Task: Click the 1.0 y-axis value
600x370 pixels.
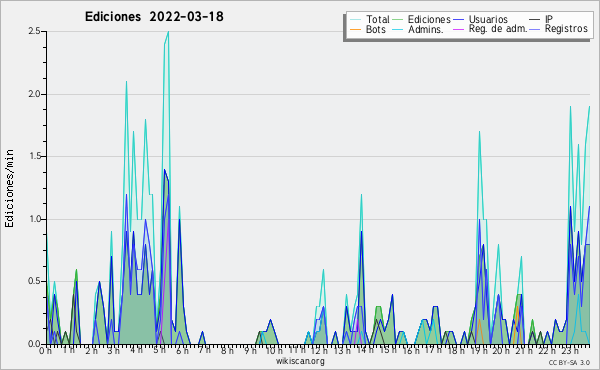Action: pyautogui.click(x=34, y=219)
